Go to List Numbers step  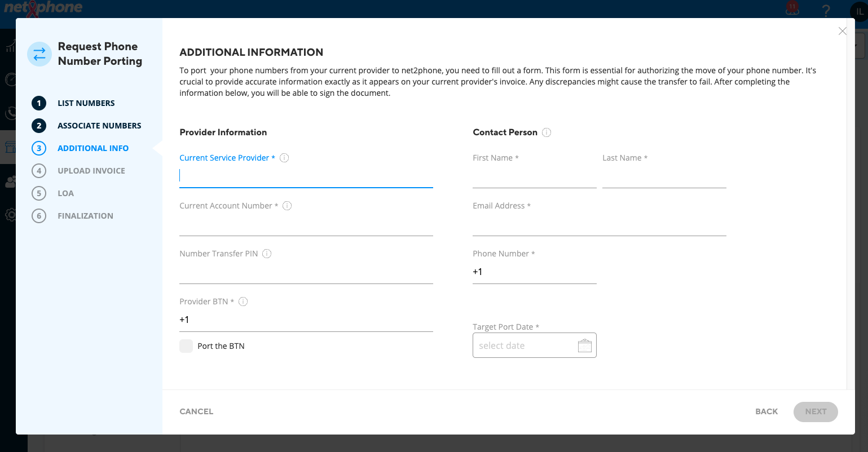(86, 103)
